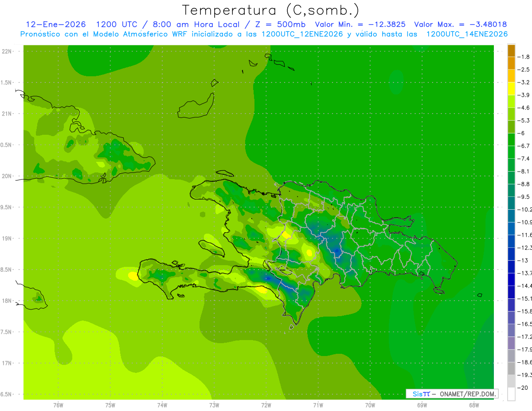Image resolution: width=532 pixels, height=411 pixels.
Task: Click the '8.5N' latitude axis label
Action: 7,270
